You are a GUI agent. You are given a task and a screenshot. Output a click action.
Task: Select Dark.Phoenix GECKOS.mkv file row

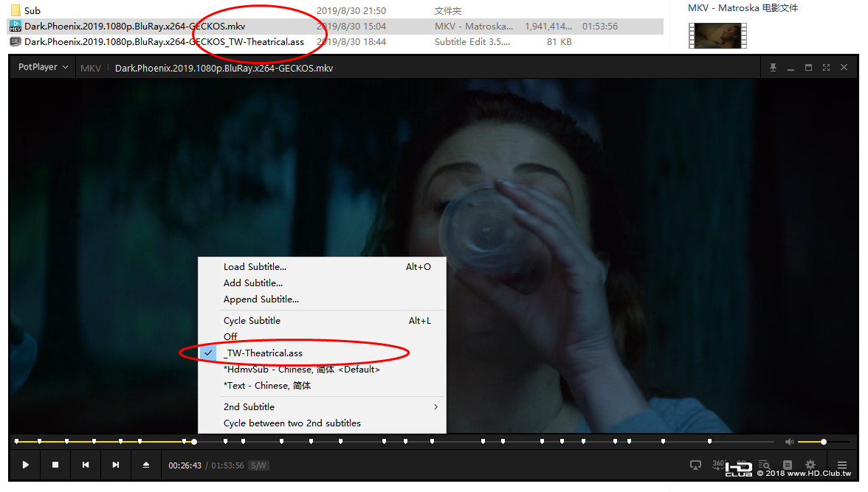[x=335, y=26]
